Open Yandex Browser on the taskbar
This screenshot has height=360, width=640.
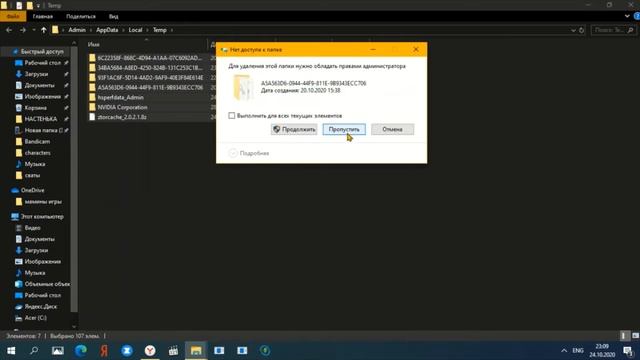tap(150, 351)
